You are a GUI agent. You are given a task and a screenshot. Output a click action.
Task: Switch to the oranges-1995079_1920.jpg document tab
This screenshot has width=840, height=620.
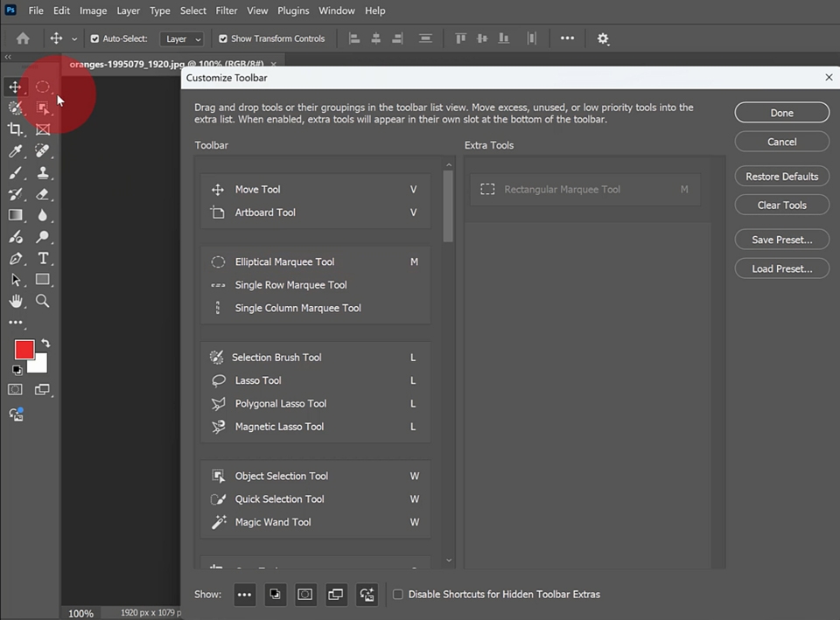coord(166,64)
